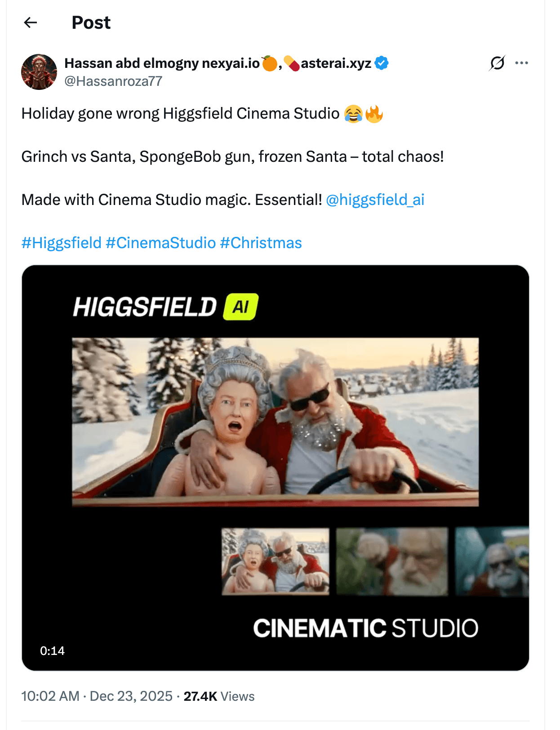Click the HIGGSFIELD logo text in the video
Screen dimensions: 560x730
tap(145, 307)
